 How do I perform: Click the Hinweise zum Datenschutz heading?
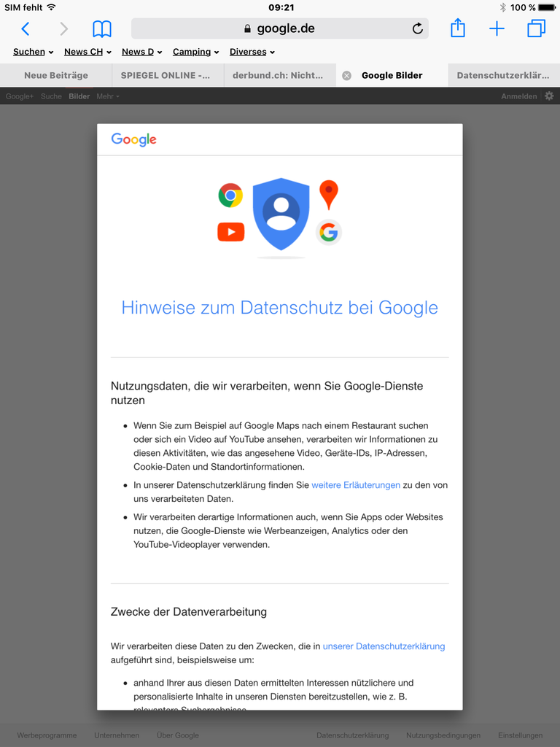[279, 308]
